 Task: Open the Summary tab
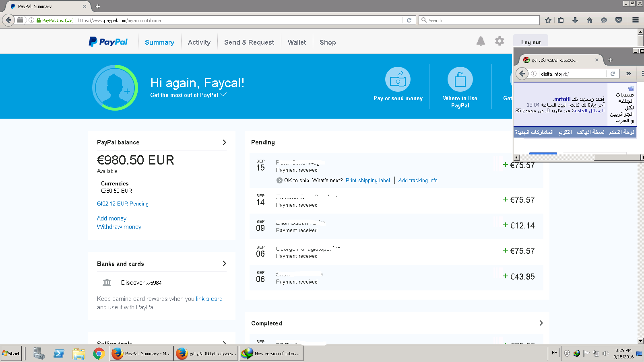(x=159, y=42)
